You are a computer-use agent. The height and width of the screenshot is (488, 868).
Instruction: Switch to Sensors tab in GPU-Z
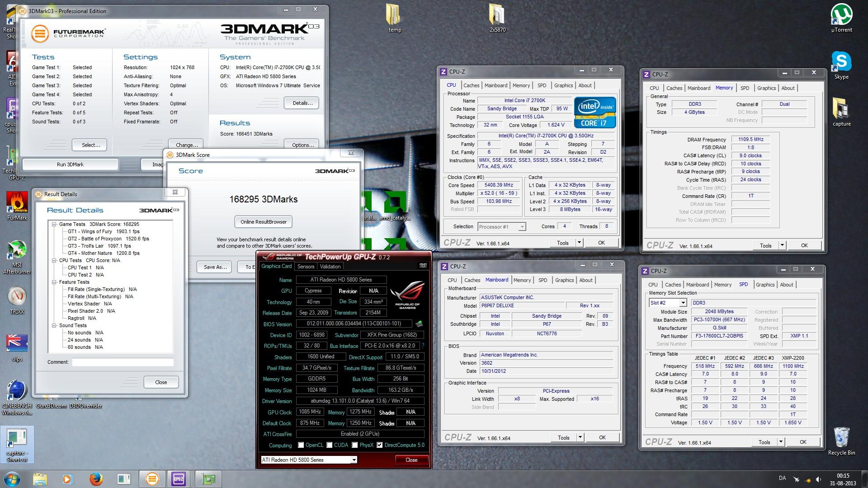coord(306,267)
